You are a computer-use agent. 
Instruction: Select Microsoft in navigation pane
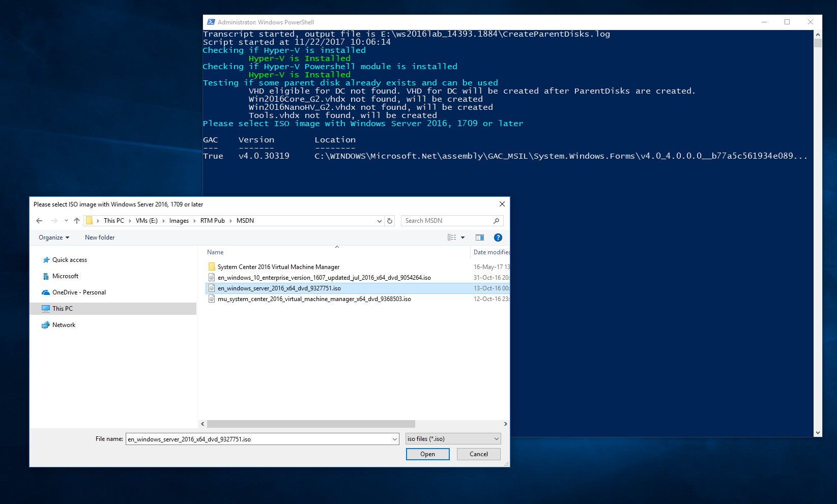(66, 276)
